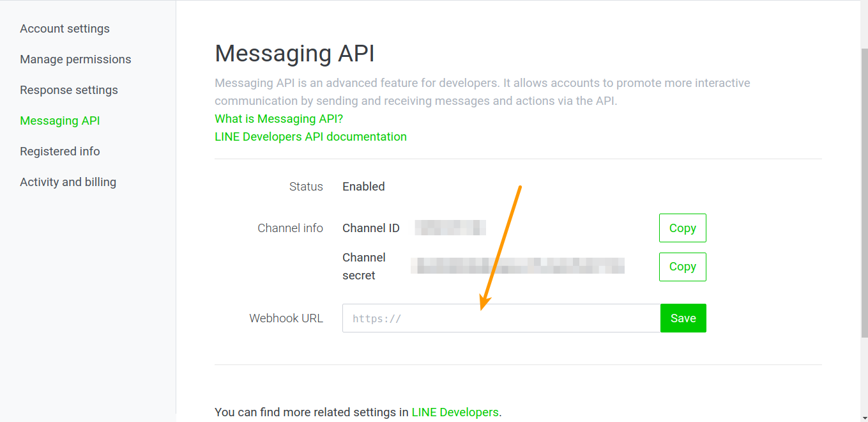Viewport: 868px width, 422px height.
Task: Save the Webhook URL
Action: pos(683,318)
